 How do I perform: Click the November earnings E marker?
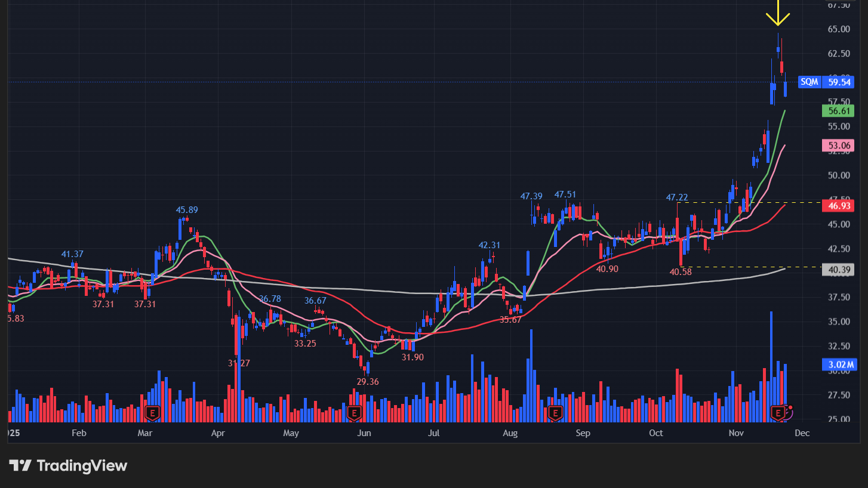click(777, 412)
